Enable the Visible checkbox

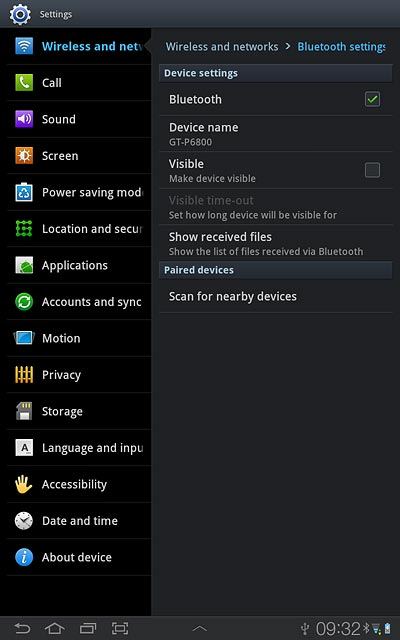[x=372, y=170]
